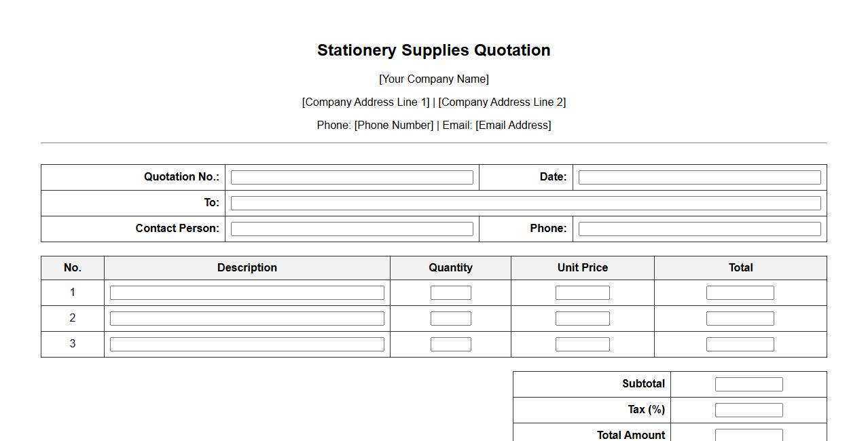Screen dimensions: 868x441
Task: Click the Unit Price box in row 3
Action: point(583,345)
